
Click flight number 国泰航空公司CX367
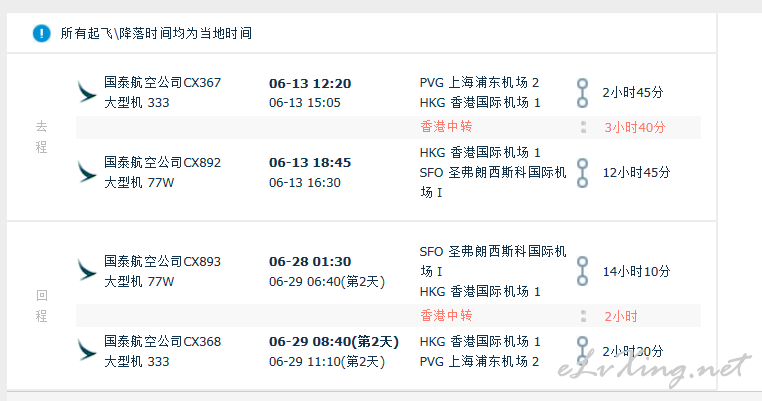(x=162, y=83)
